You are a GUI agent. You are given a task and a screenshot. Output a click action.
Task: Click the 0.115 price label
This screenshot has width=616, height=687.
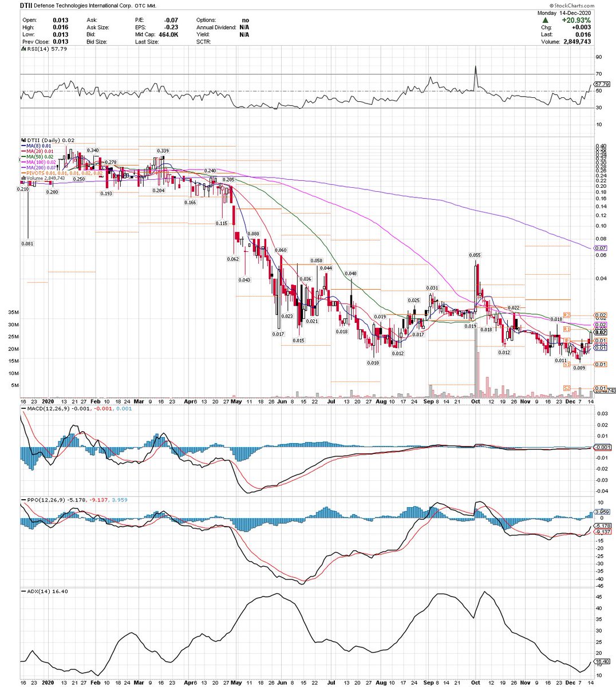[x=222, y=223]
